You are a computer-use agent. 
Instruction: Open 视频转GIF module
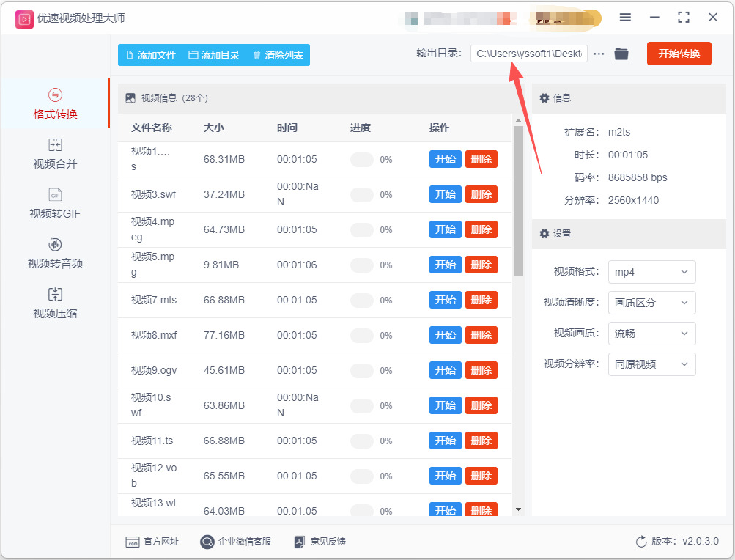55,204
